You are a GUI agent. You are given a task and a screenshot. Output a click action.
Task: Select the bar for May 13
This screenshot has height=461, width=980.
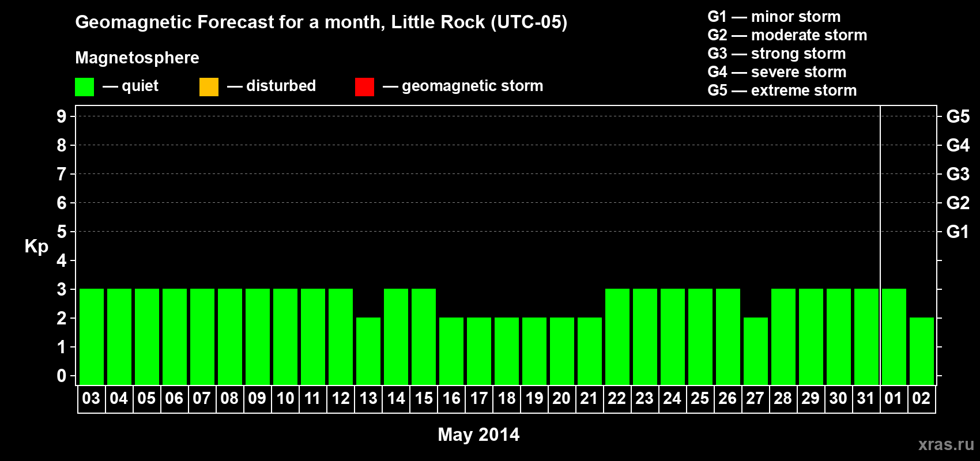coord(368,351)
